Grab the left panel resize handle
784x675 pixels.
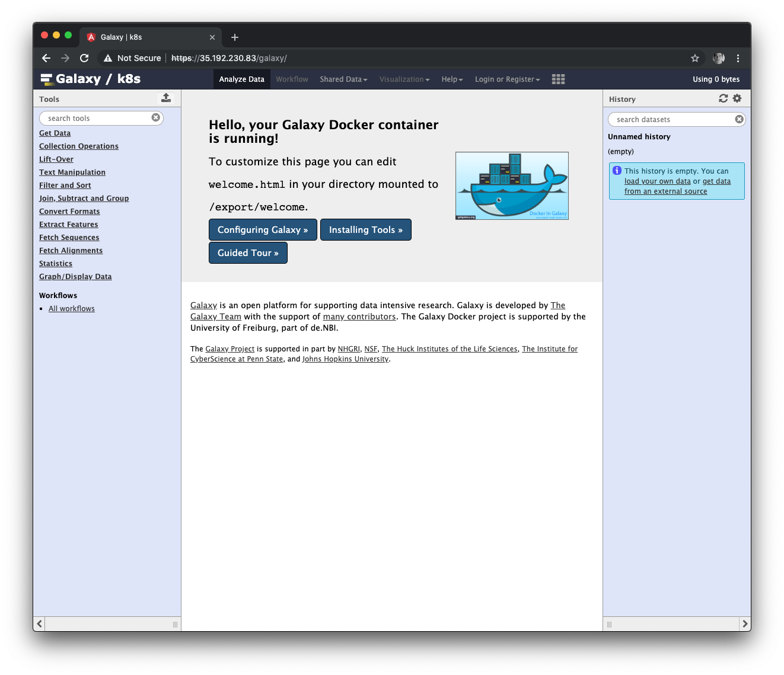click(175, 624)
